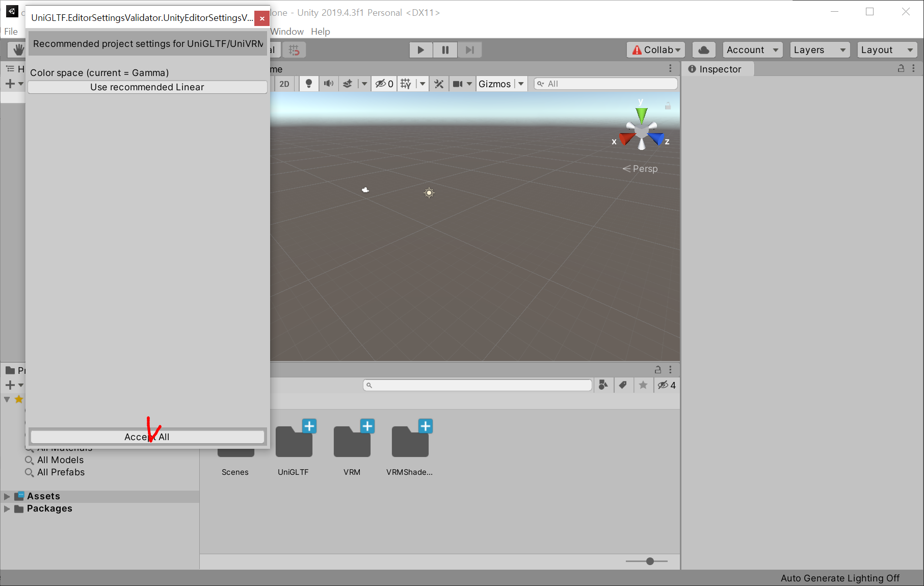This screenshot has height=586, width=924.
Task: Open the Hierarchy create plus menu
Action: (14, 84)
